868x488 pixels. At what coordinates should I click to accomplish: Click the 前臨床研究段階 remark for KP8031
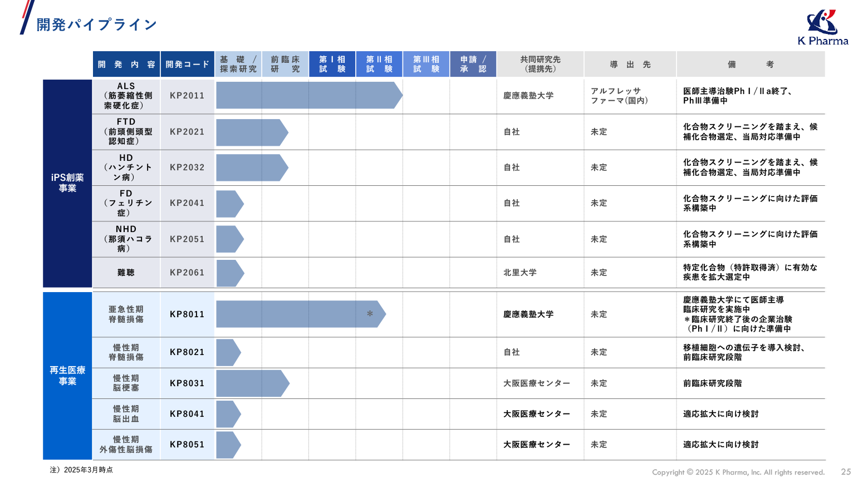[x=713, y=383]
